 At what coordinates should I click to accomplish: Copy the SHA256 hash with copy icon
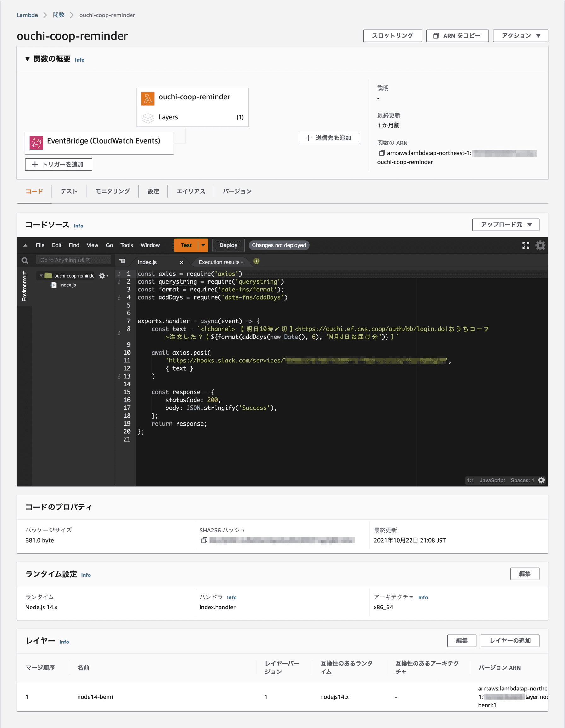point(204,540)
